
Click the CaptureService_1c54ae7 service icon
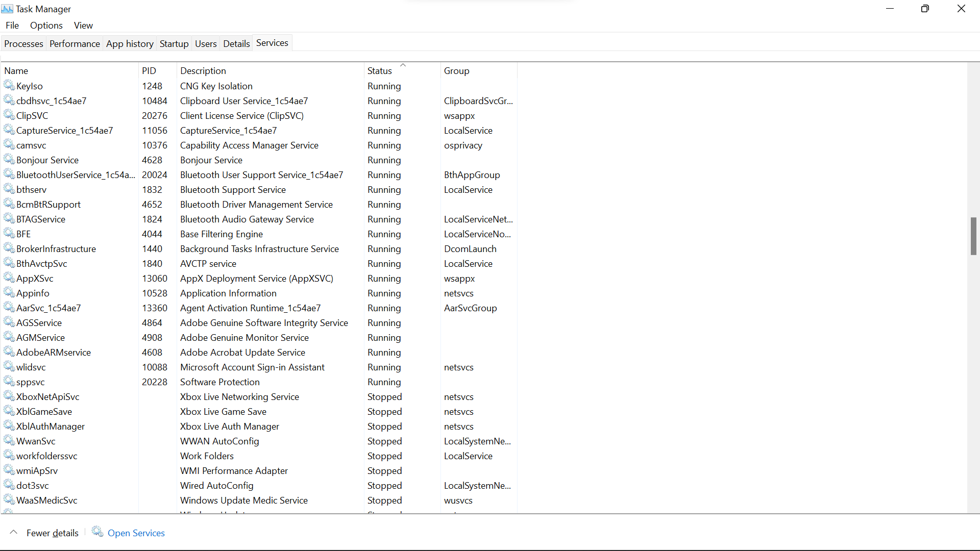9,130
